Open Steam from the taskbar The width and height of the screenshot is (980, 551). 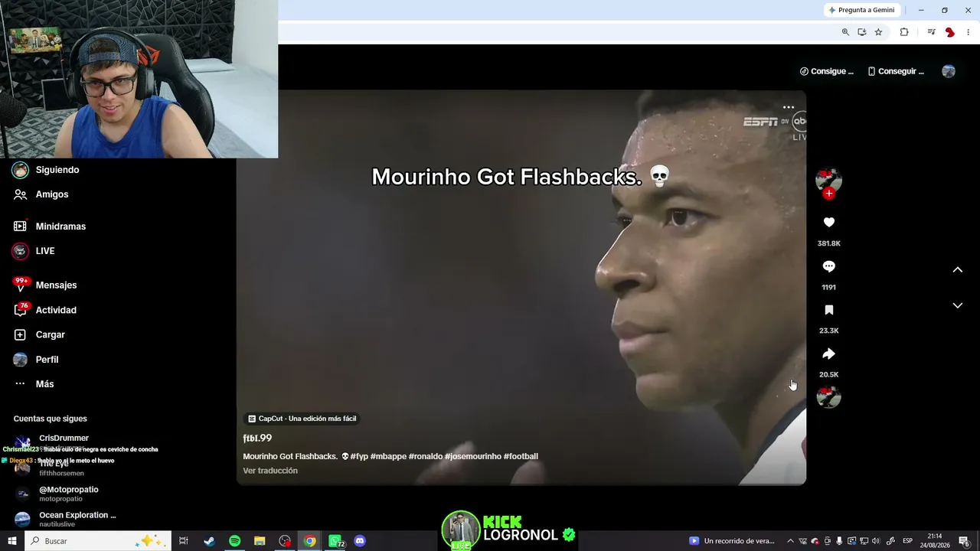coord(209,541)
